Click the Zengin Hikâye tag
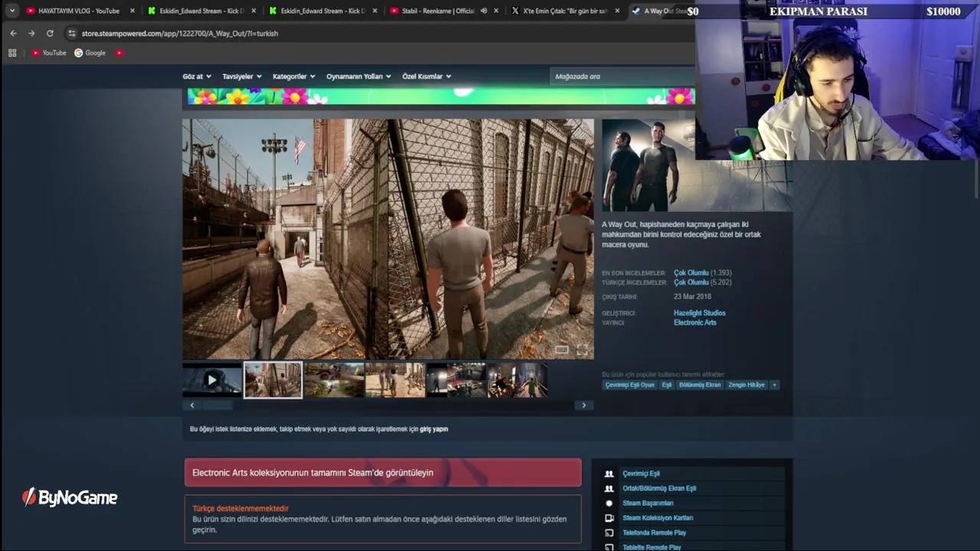The image size is (980, 551). tap(746, 385)
